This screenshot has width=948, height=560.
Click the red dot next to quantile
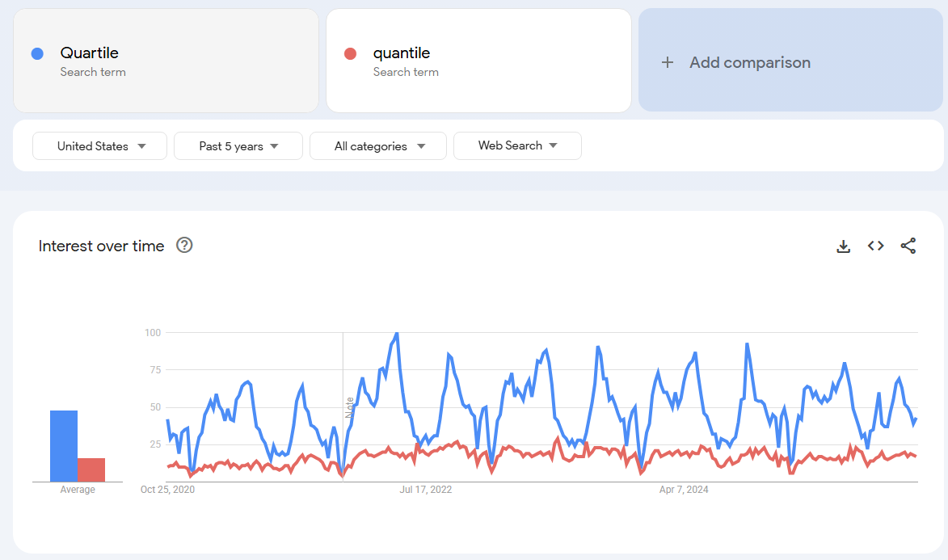(350, 54)
